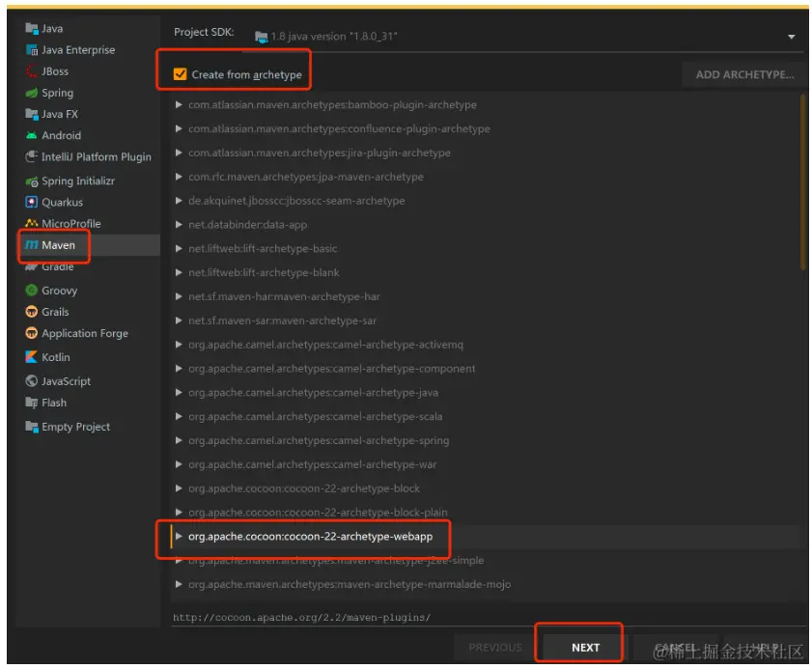Select Groovy project type label
The image size is (812, 669).
point(60,291)
